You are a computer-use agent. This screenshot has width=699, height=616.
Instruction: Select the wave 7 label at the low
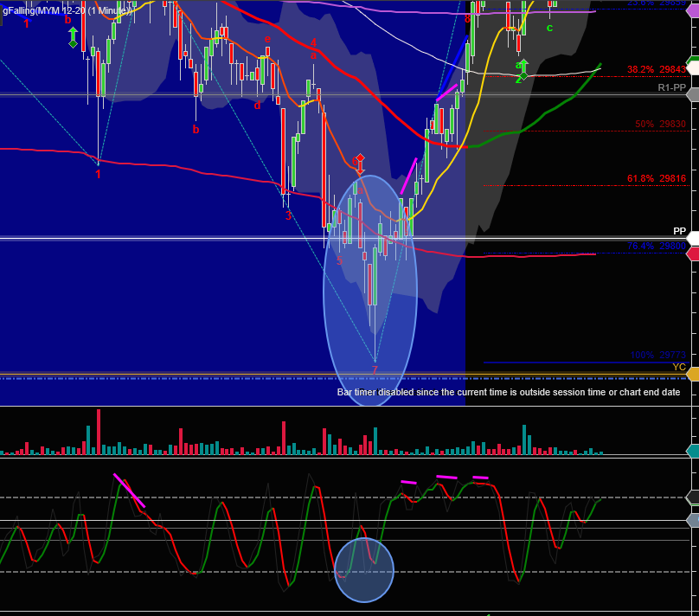tap(375, 370)
